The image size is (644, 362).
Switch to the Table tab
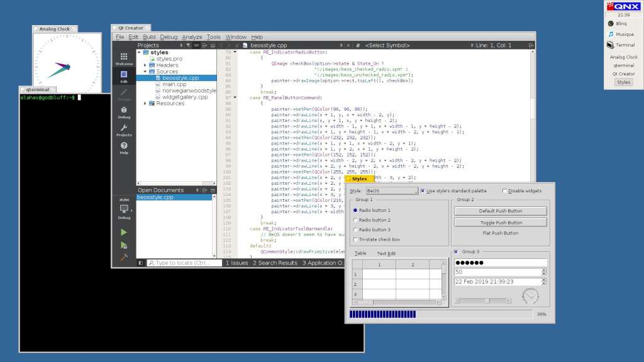pyautogui.click(x=360, y=254)
